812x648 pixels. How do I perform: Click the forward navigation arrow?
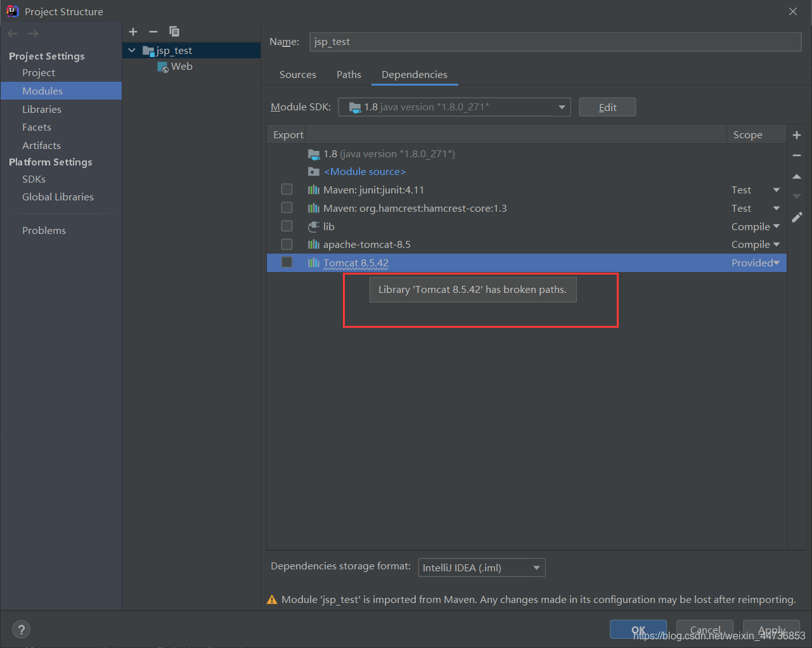33,33
